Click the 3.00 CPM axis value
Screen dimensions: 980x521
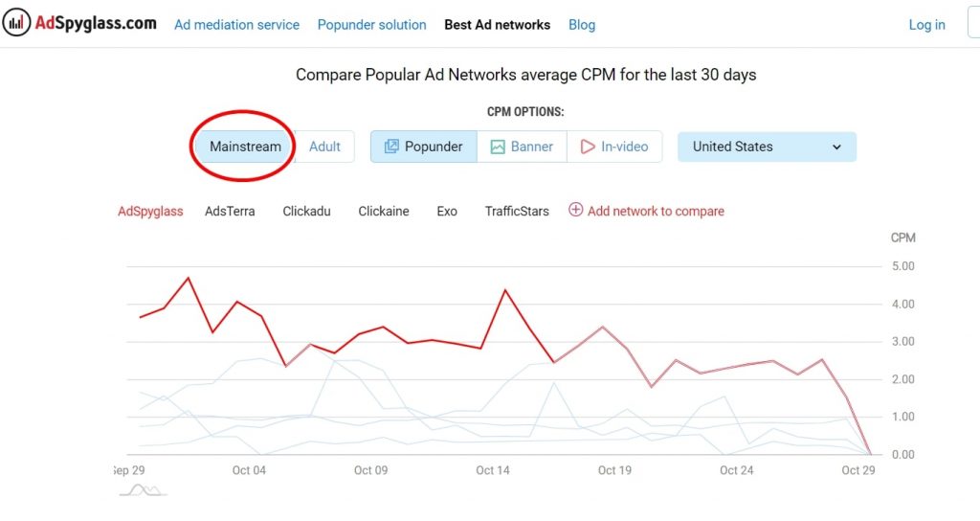coord(902,342)
